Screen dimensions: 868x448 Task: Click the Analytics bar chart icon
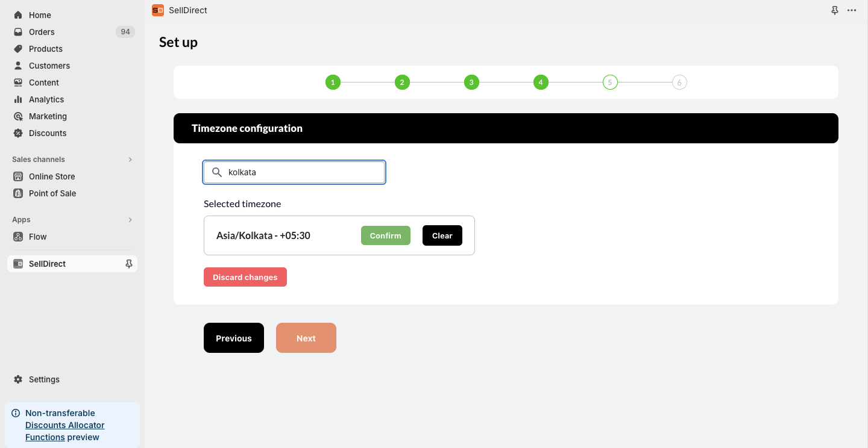(18, 99)
